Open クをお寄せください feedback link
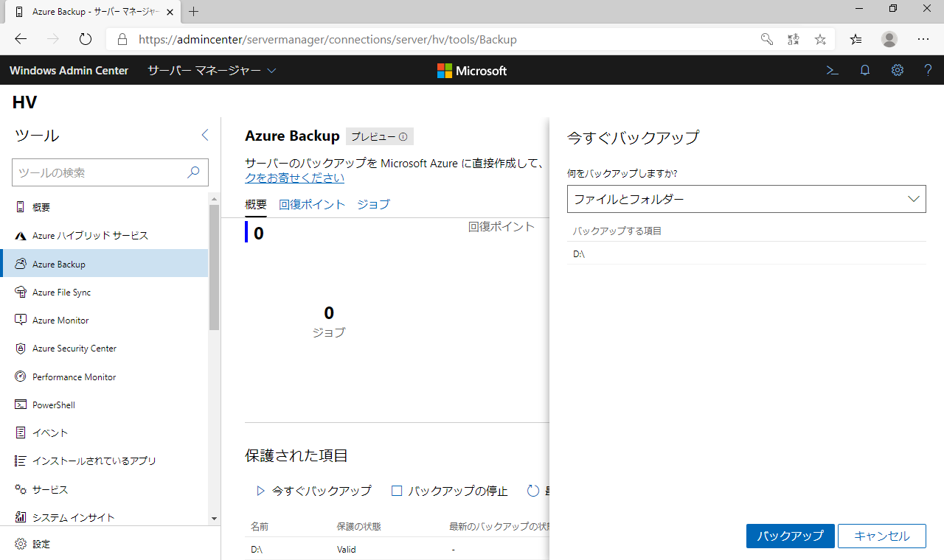The width and height of the screenshot is (944, 560). (x=294, y=178)
